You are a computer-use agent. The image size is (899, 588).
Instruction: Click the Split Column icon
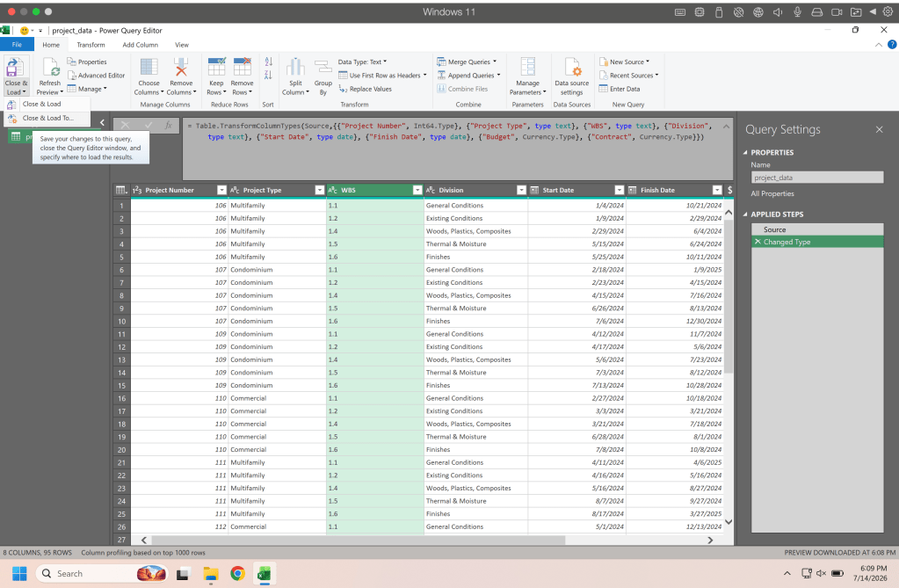pyautogui.click(x=295, y=67)
